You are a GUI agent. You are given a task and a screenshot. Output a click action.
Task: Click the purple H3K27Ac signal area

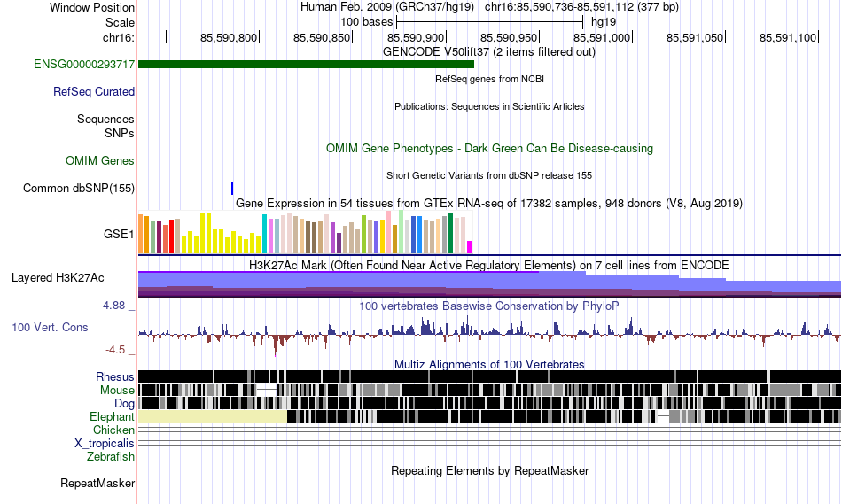click(489, 284)
